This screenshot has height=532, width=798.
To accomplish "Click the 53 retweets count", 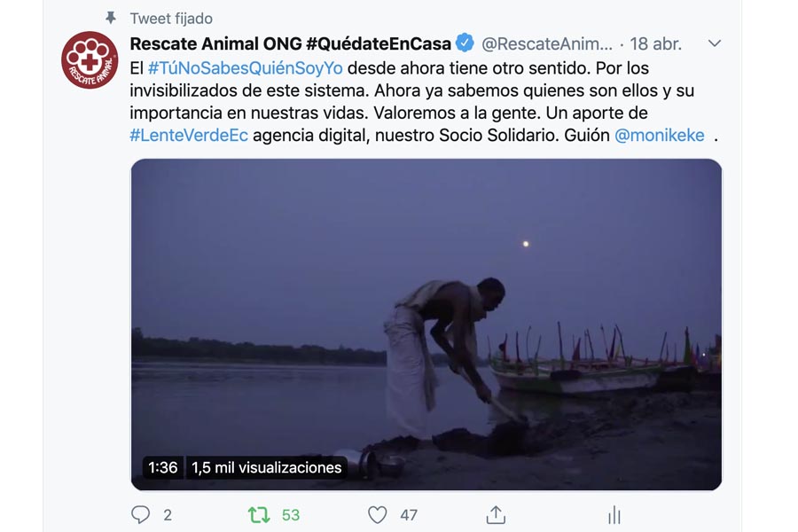I will (291, 515).
